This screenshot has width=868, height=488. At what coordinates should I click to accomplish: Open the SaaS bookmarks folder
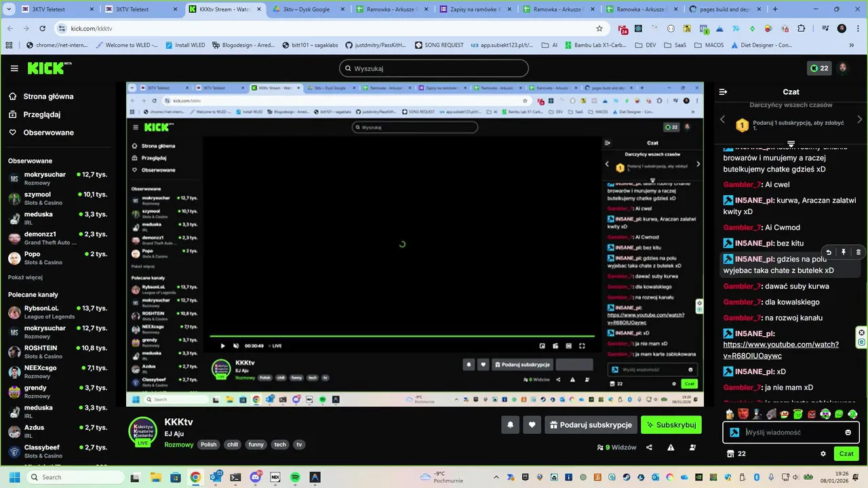click(675, 45)
